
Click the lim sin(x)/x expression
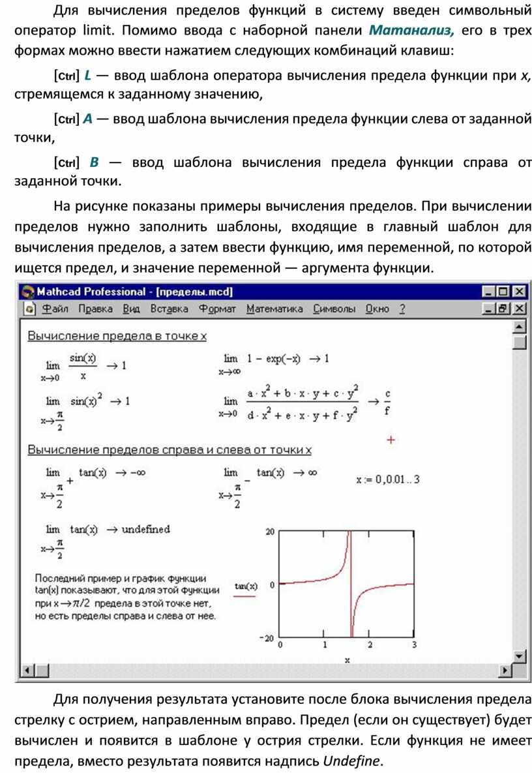(83, 367)
